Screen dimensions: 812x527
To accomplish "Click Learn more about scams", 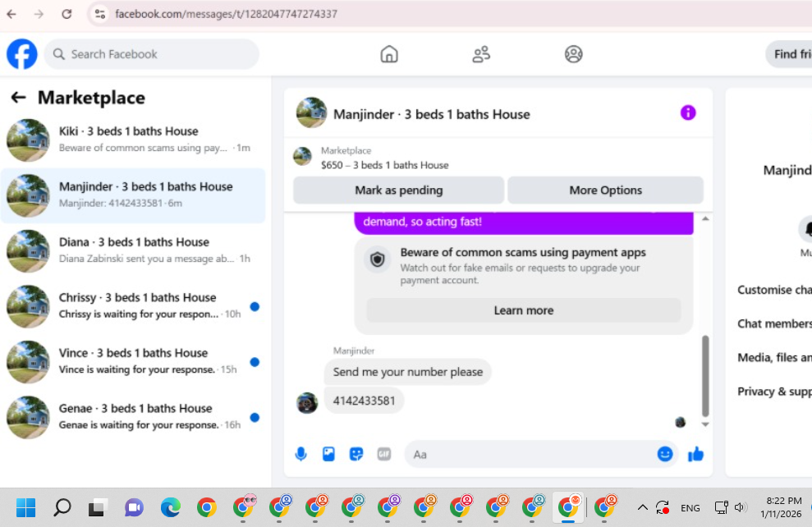I will coord(524,310).
